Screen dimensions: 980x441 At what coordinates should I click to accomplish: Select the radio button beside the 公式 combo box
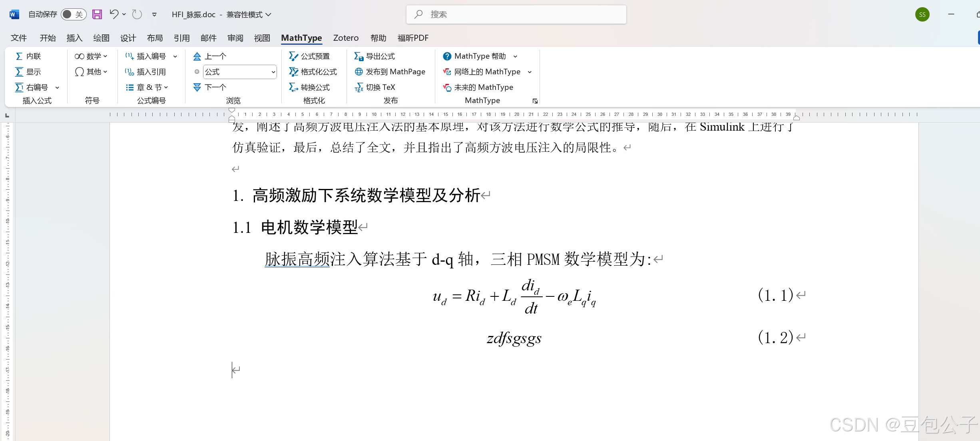[x=197, y=72]
